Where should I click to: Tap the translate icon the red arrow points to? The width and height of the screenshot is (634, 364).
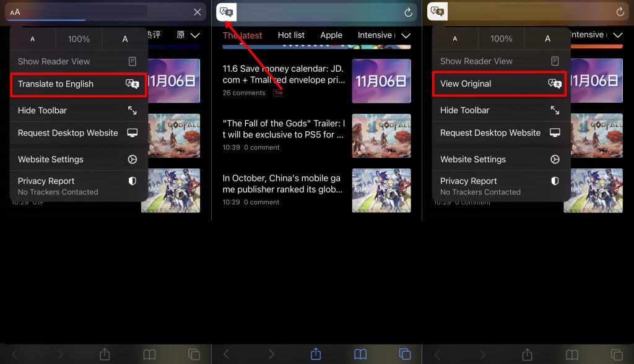[x=226, y=12]
